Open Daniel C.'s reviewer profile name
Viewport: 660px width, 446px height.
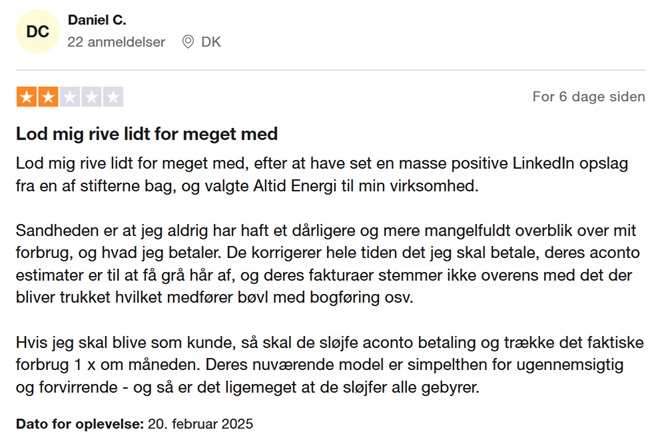click(97, 20)
